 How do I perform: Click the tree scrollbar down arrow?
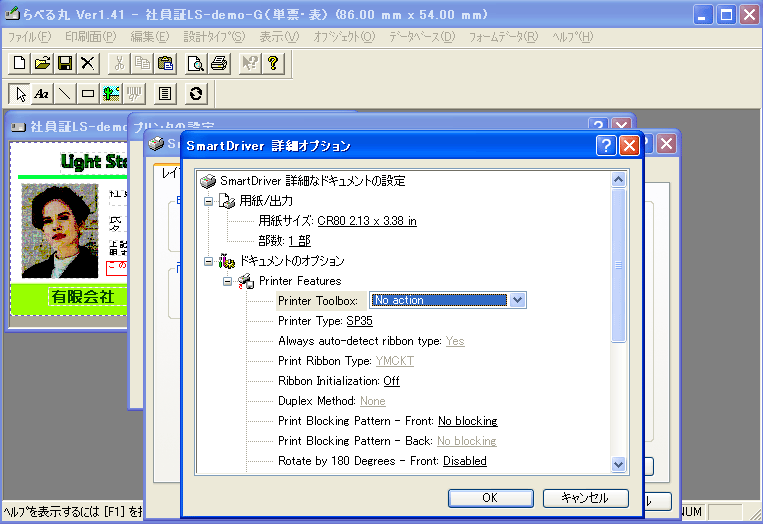tap(618, 464)
